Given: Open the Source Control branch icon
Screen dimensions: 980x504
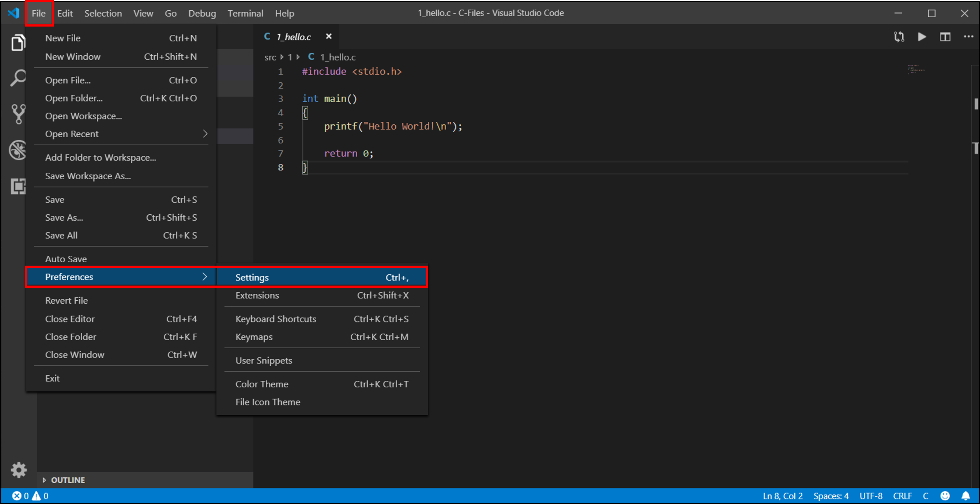Looking at the screenshot, I should tap(17, 114).
